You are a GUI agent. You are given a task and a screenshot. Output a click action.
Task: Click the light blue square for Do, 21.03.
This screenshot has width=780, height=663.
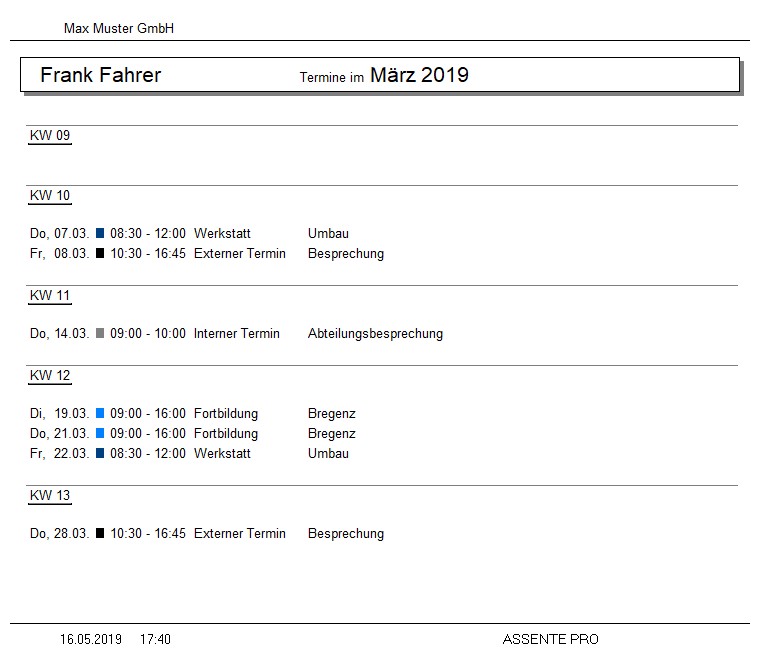(x=100, y=433)
